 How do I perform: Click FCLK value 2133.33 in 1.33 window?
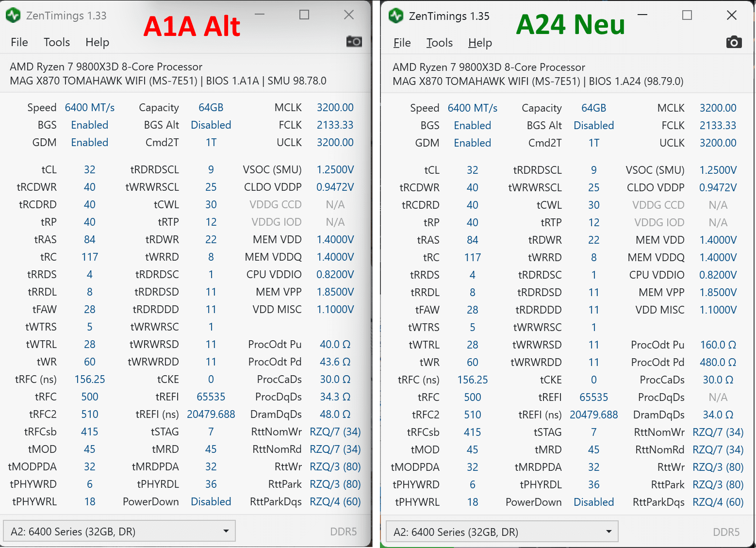point(335,125)
